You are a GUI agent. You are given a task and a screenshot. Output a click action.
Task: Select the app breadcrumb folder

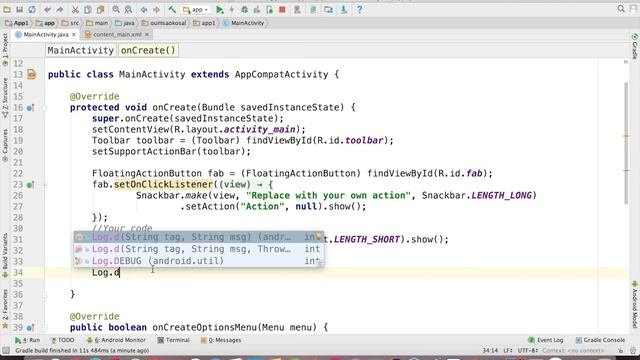pyautogui.click(x=45, y=23)
